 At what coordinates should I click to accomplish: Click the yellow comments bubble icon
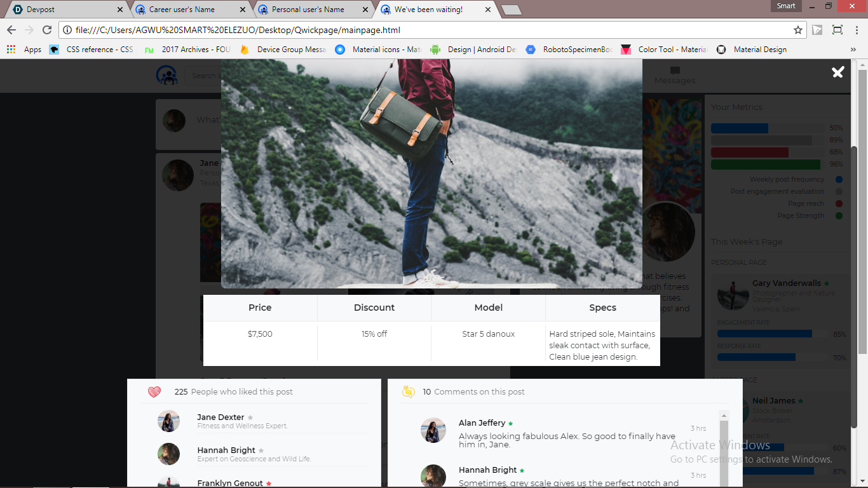tap(409, 392)
